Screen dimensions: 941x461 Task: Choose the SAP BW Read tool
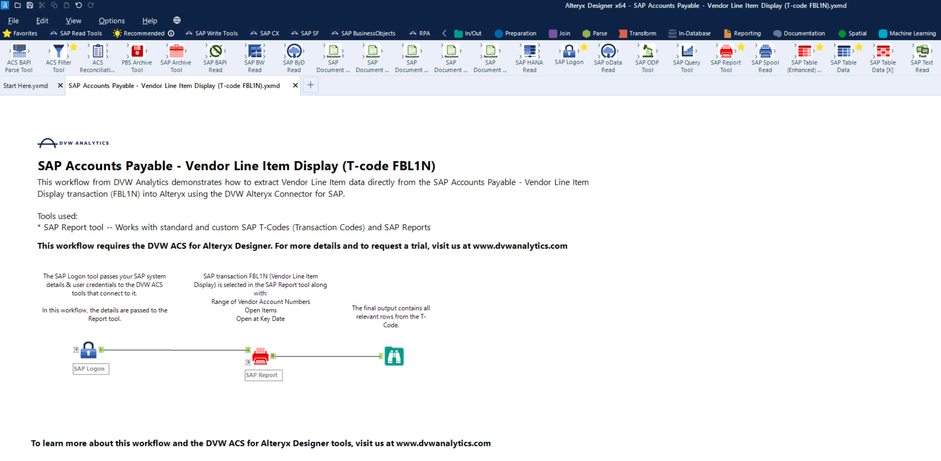pyautogui.click(x=254, y=51)
